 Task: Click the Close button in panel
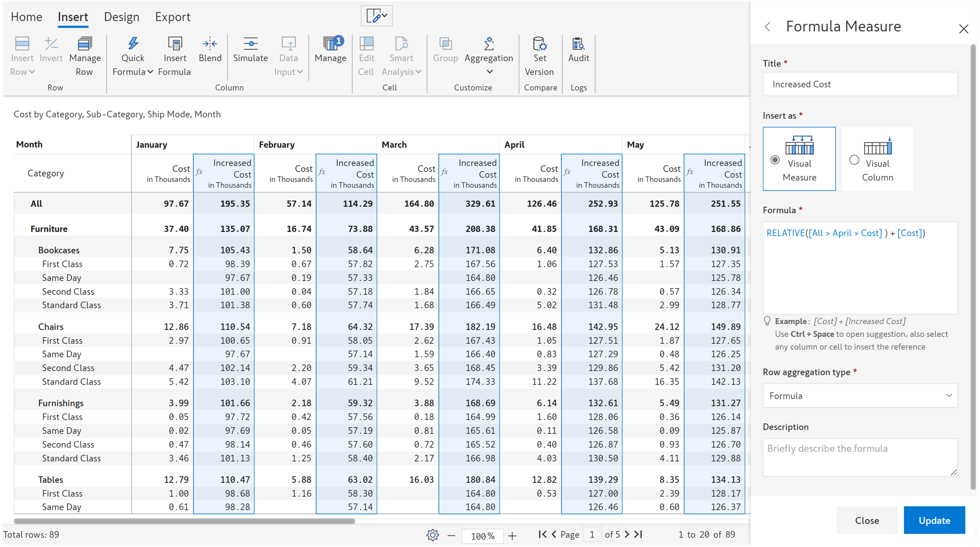click(x=866, y=520)
